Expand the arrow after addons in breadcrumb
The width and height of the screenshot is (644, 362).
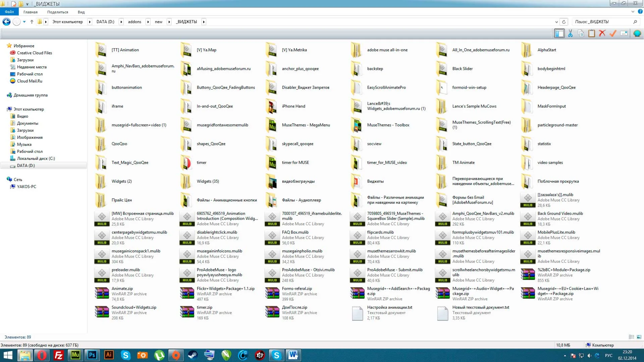pos(148,22)
